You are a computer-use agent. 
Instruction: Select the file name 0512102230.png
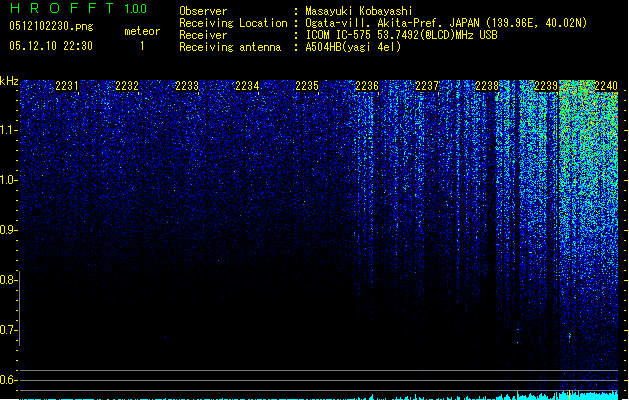coord(51,26)
